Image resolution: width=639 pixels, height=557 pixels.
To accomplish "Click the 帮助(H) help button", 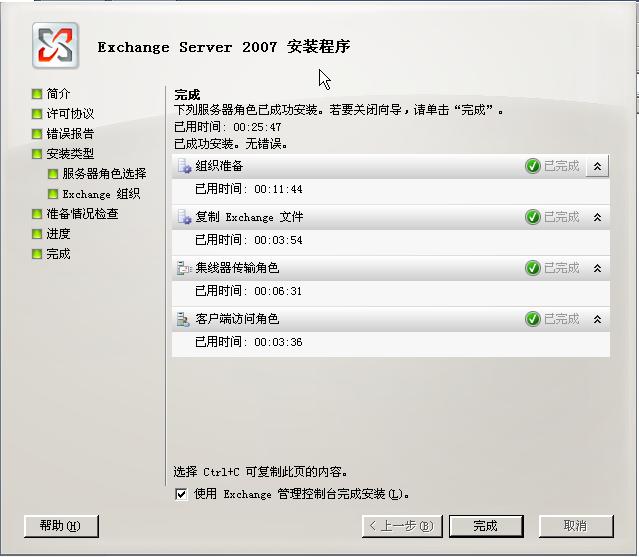I will 61,526.
